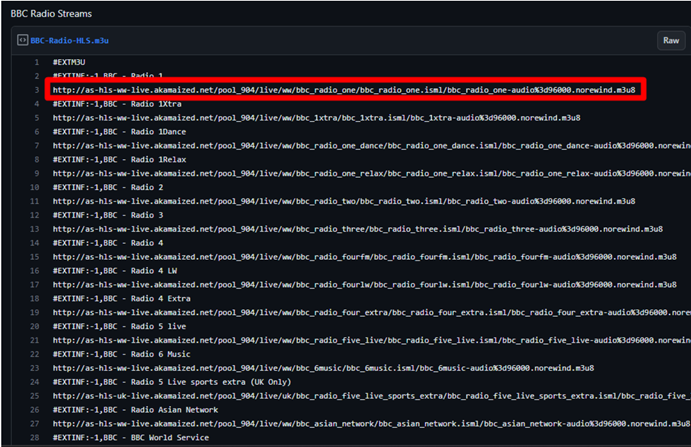Select line number 23
The height and width of the screenshot is (447, 691).
[34, 368]
